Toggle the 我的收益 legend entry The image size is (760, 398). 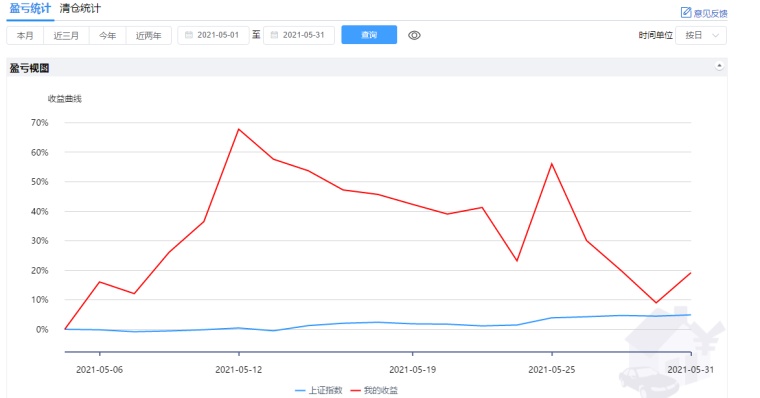point(374,390)
